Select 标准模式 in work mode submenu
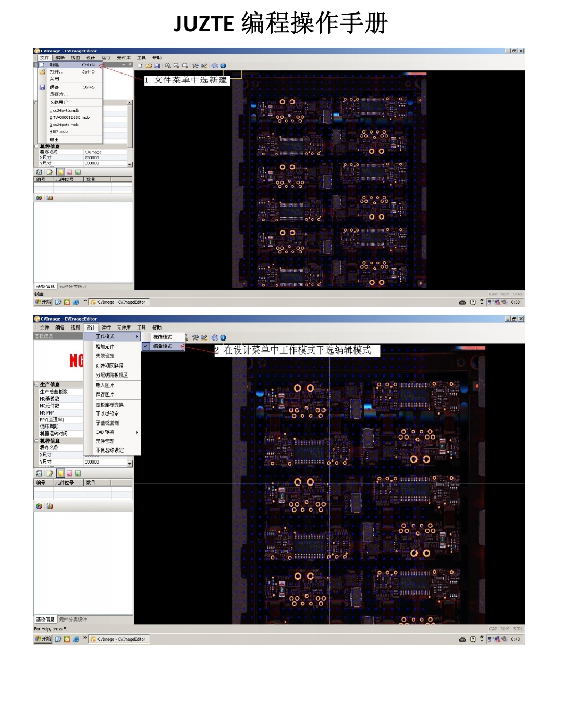The image size is (563, 728). point(164,337)
